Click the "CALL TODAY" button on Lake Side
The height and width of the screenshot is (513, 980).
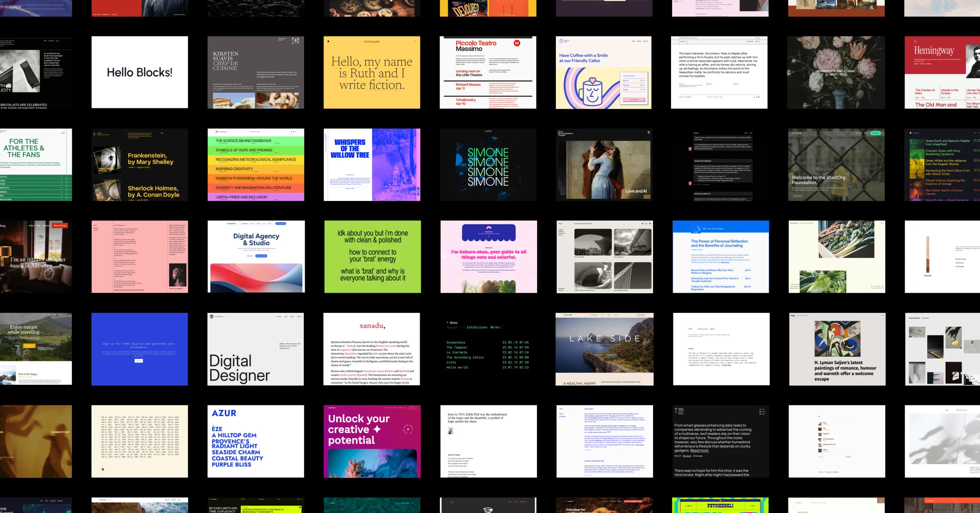tap(642, 315)
